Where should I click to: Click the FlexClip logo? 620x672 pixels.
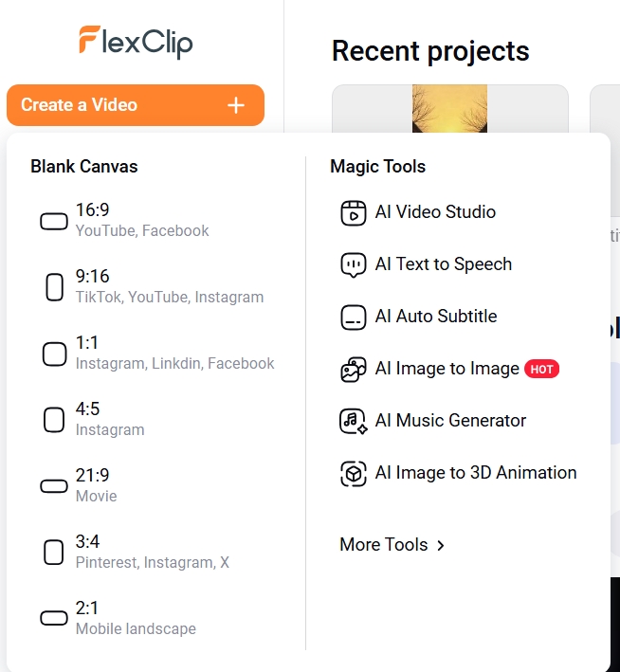pyautogui.click(x=136, y=41)
